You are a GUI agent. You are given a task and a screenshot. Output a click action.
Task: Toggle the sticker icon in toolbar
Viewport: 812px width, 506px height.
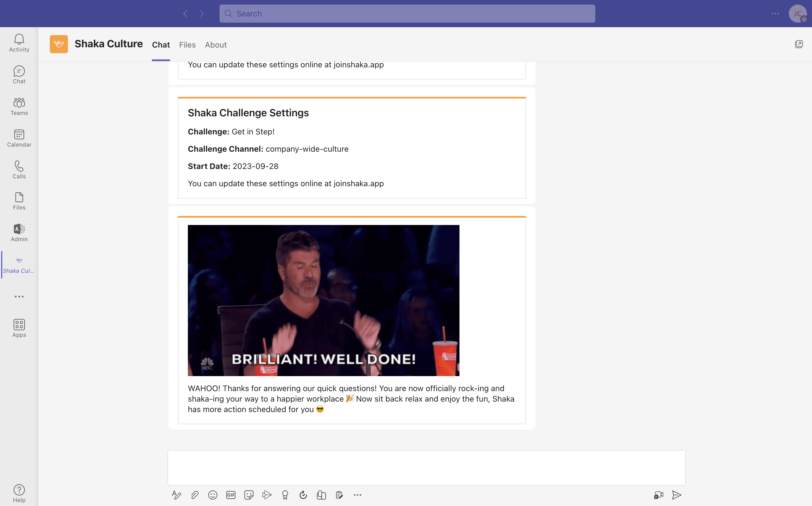tap(249, 494)
